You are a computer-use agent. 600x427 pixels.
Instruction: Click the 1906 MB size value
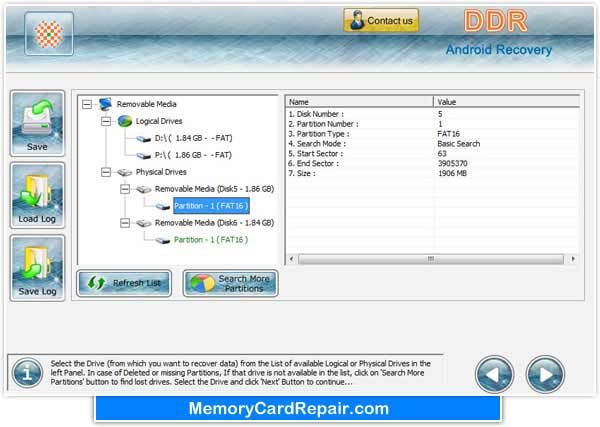tap(452, 173)
